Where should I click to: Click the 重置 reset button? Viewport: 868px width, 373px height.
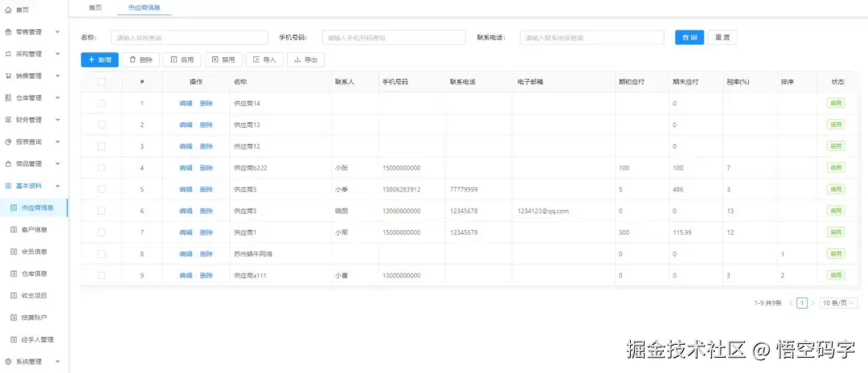coord(722,38)
